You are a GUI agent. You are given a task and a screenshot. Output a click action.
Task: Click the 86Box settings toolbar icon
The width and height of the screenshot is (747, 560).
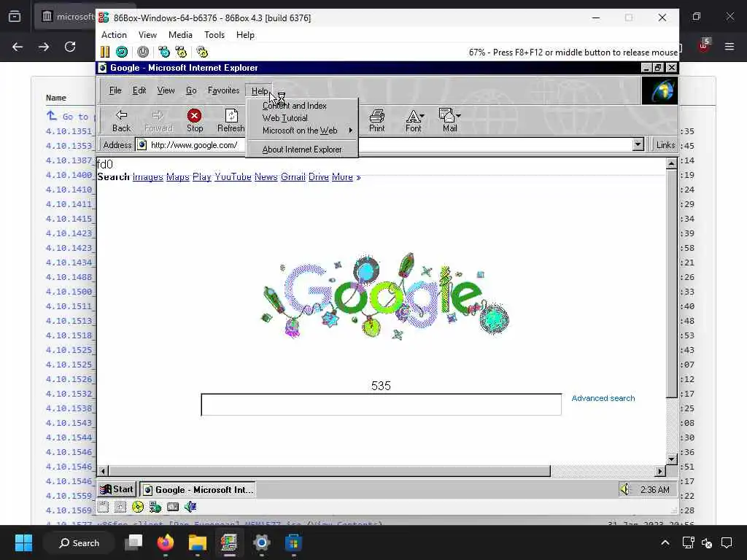[202, 52]
